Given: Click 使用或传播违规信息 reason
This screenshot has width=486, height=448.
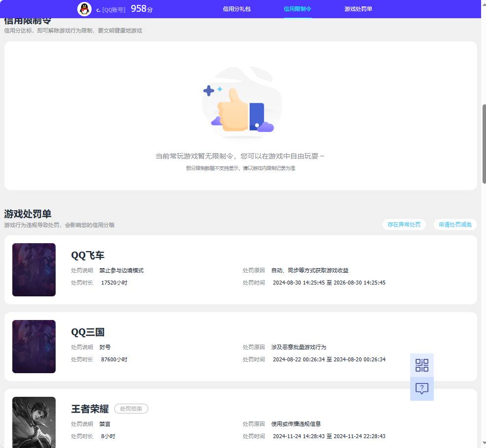Looking at the screenshot, I should point(296,424).
